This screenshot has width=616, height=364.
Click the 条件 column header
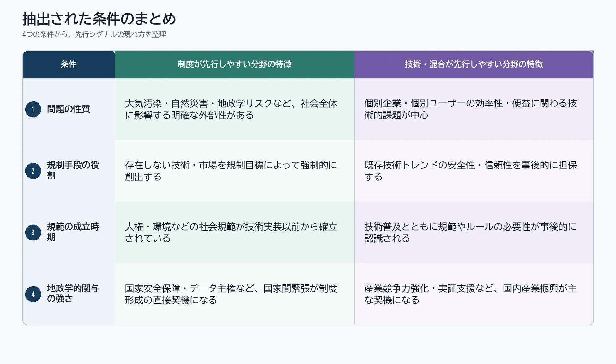tap(69, 64)
